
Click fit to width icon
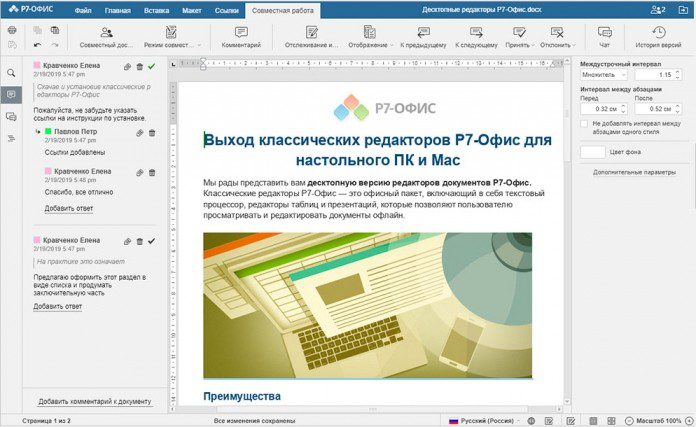(611, 420)
